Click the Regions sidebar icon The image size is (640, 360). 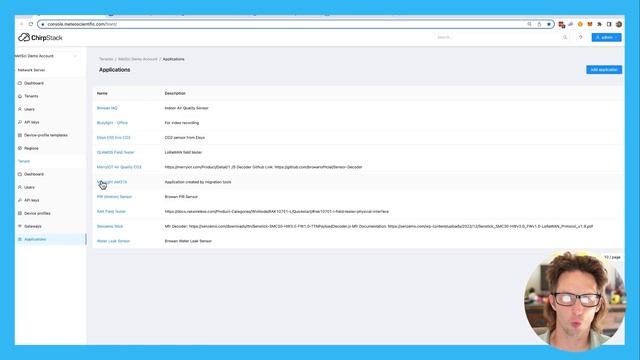(20, 148)
